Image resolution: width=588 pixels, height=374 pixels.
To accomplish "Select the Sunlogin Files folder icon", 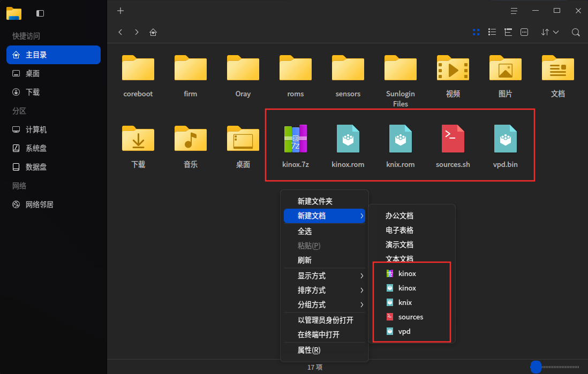I will click(401, 68).
